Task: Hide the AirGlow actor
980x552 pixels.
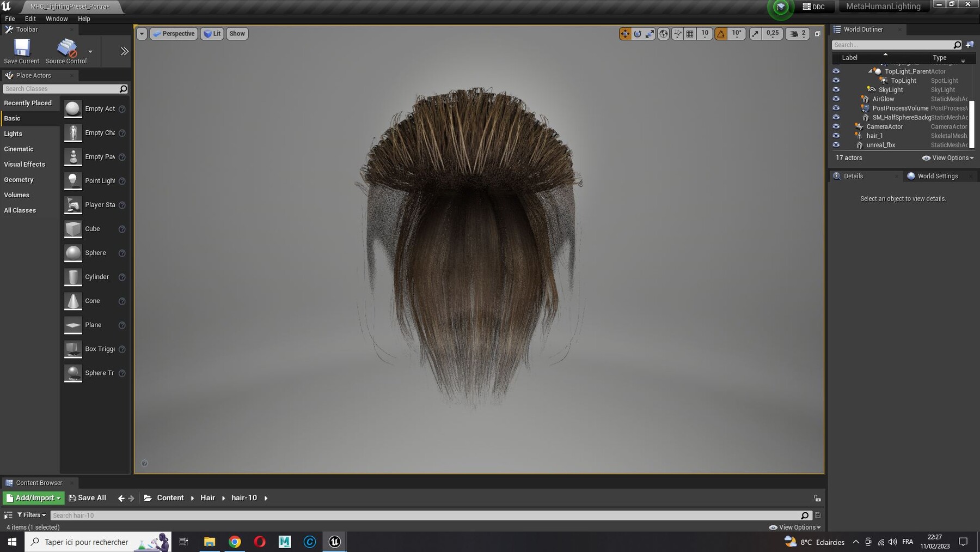Action: (x=836, y=99)
